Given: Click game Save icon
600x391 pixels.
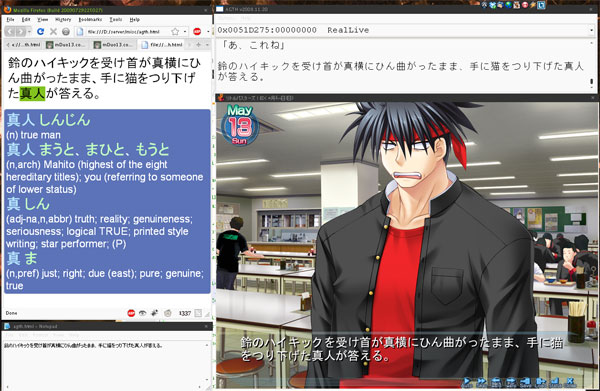Looking at the screenshot, I should (x=525, y=382).
